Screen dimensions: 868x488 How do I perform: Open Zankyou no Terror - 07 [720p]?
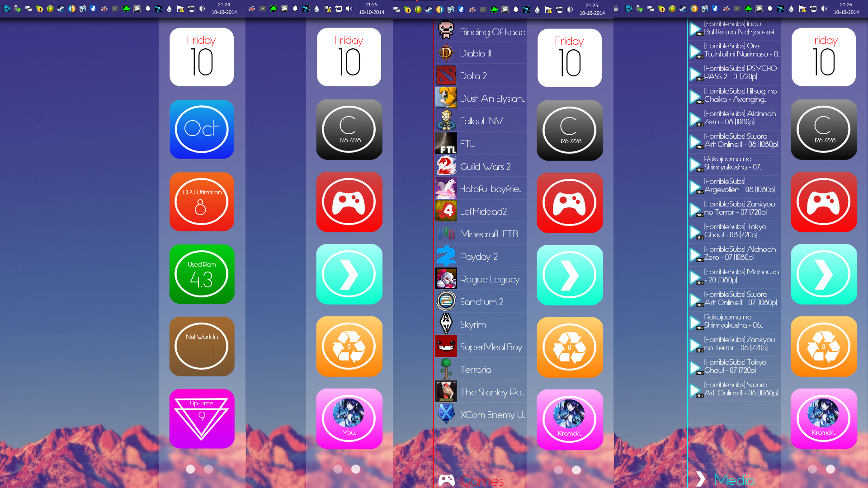735,209
